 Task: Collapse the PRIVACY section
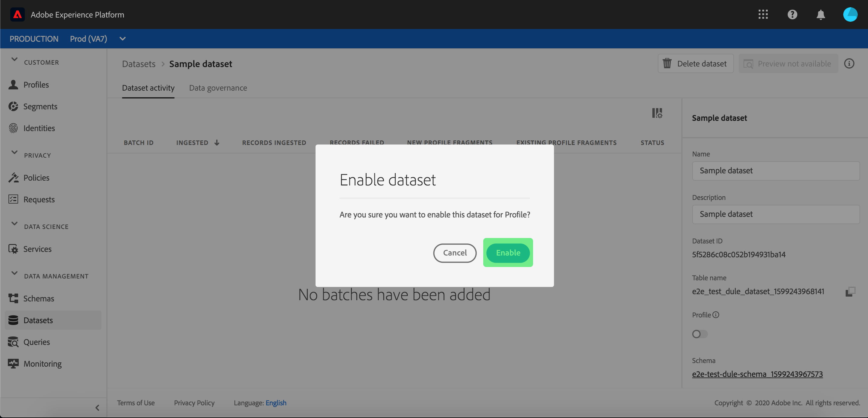14,152
